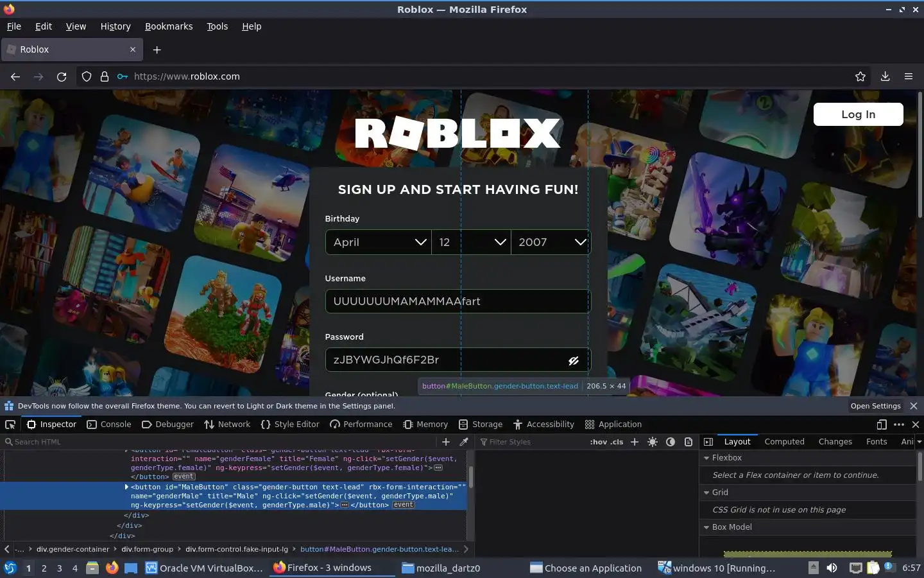Screen dimensions: 924x578
Task: Open the Performance tab
Action: coord(361,425)
